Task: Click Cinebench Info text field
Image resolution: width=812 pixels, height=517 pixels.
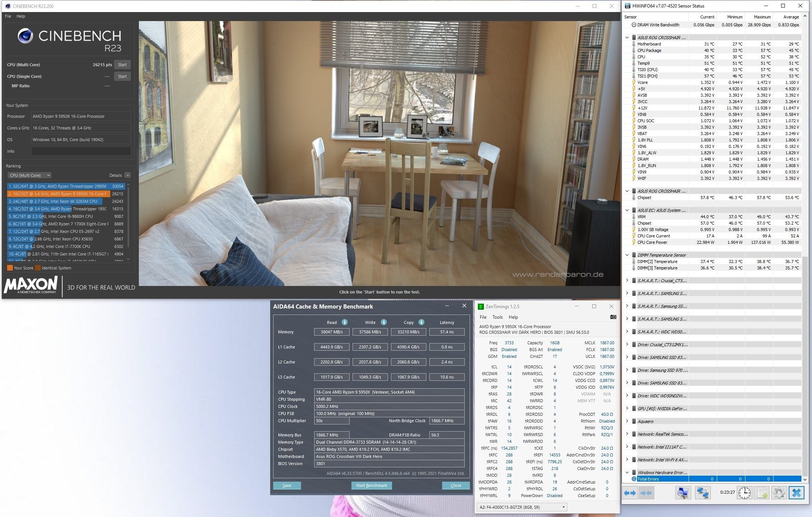Action: coord(81,151)
